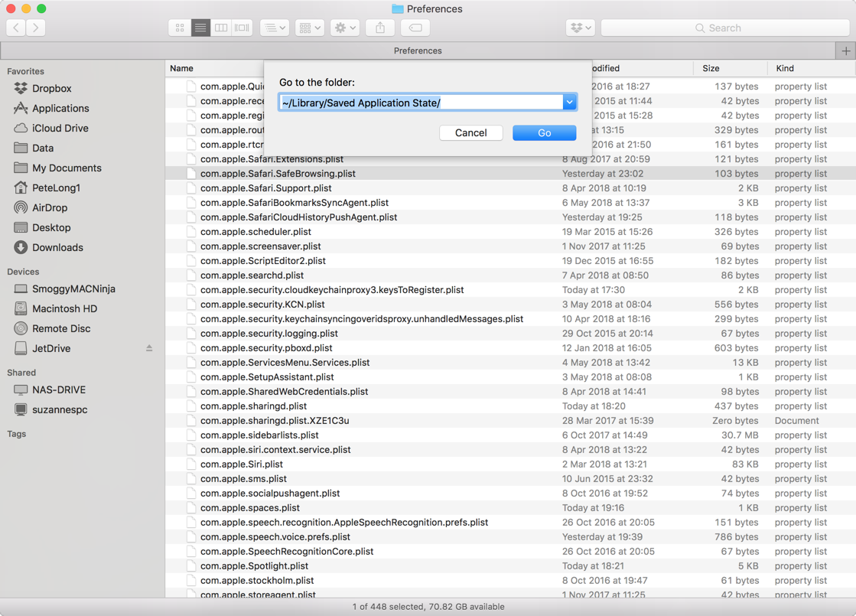
Task: Select com.apple.ScriptEditor2.plist
Action: (x=510, y=260)
